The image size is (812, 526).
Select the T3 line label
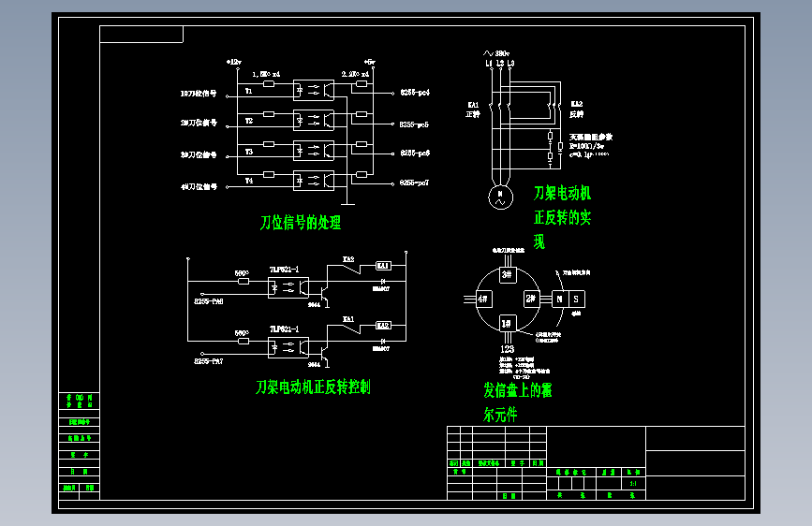(249, 152)
